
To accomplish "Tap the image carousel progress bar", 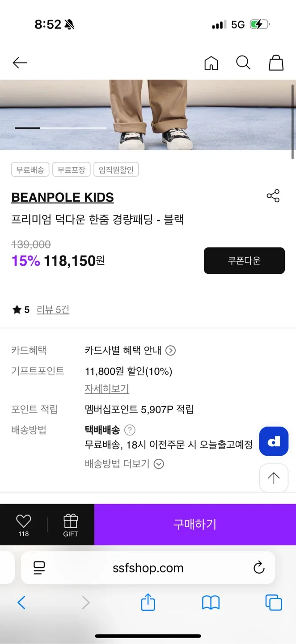I will pyautogui.click(x=61, y=128).
